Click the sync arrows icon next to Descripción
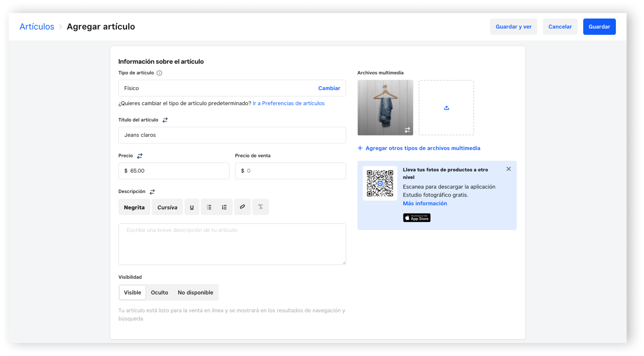Viewport: 644px width, 356px height. 152,192
